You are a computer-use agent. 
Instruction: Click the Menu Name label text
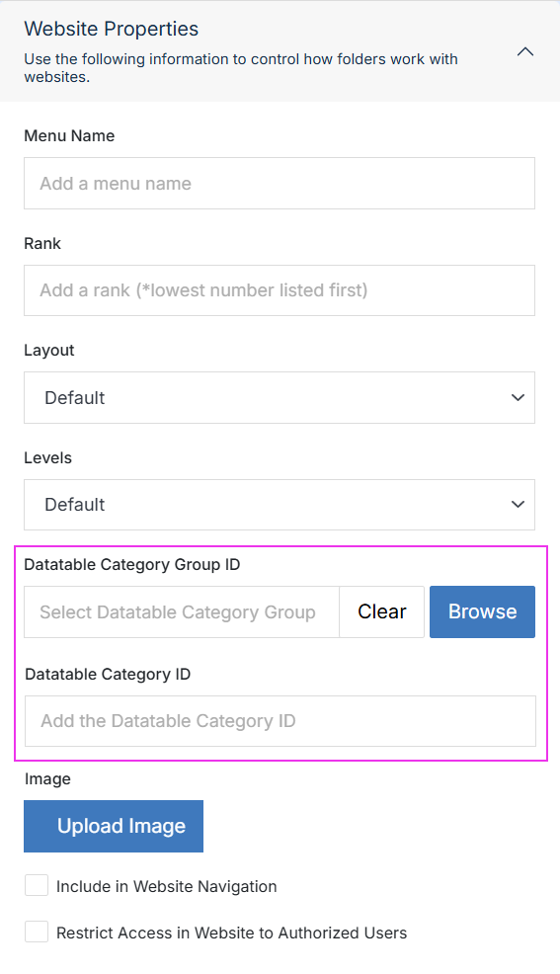(69, 136)
